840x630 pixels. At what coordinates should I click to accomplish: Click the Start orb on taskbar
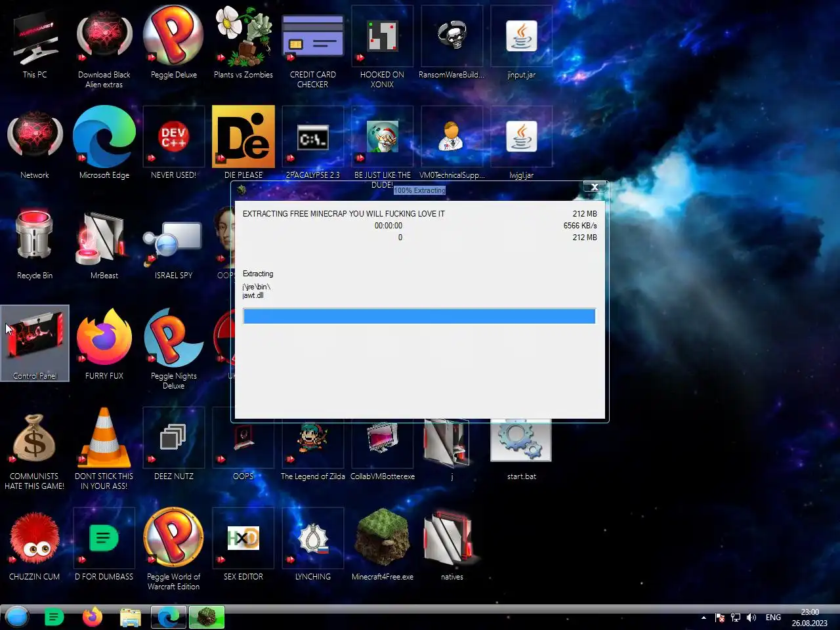pyautogui.click(x=17, y=617)
